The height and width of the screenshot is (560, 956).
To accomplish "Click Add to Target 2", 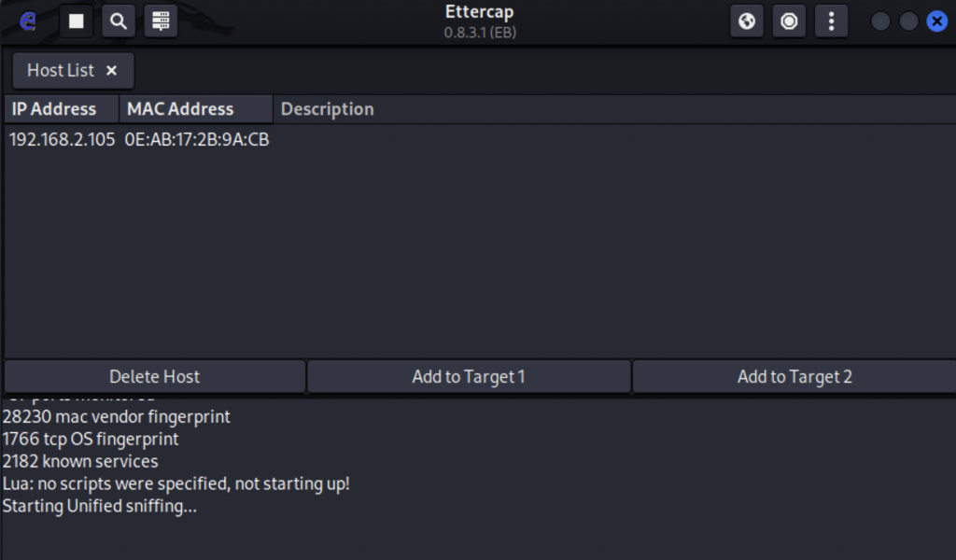I will pos(794,376).
